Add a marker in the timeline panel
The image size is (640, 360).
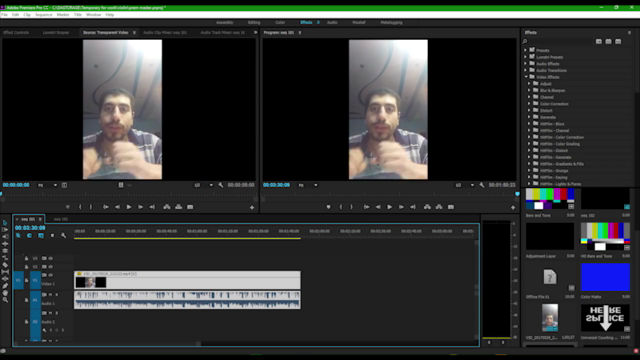tap(52, 236)
